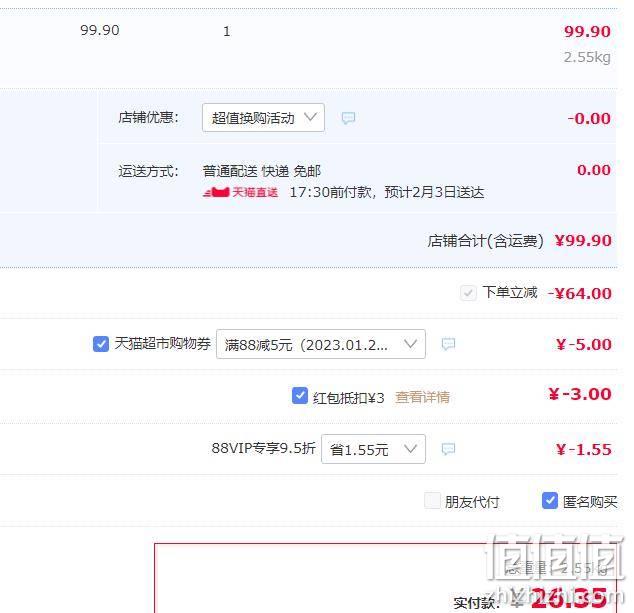Viewport: 634px width, 613px height.
Task: Click the 下单立减 -¥64.00 amount
Action: coord(580,294)
